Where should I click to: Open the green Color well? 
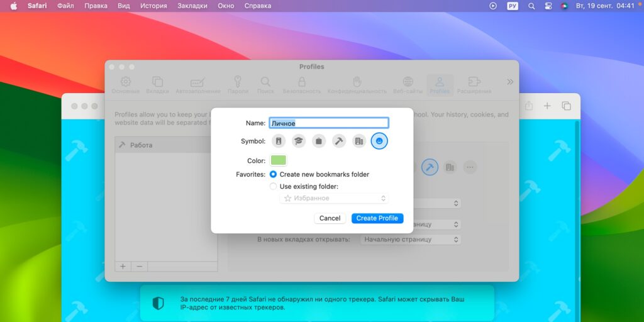pos(279,160)
